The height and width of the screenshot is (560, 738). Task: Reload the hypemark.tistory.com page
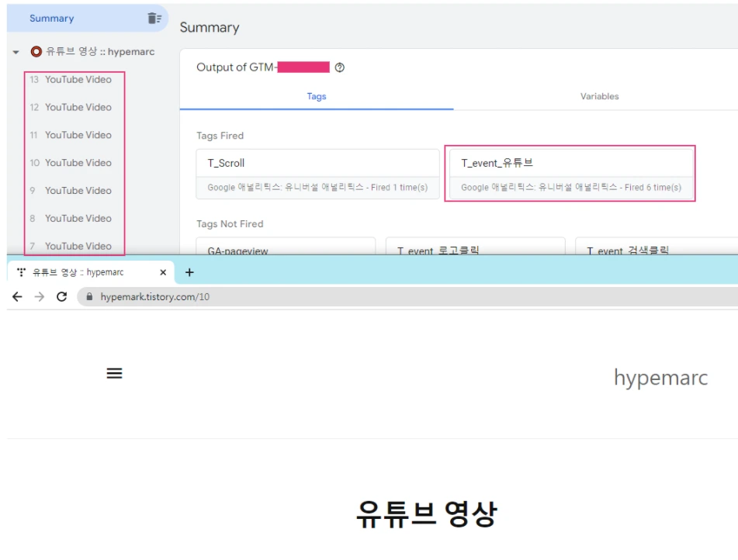[x=61, y=297]
